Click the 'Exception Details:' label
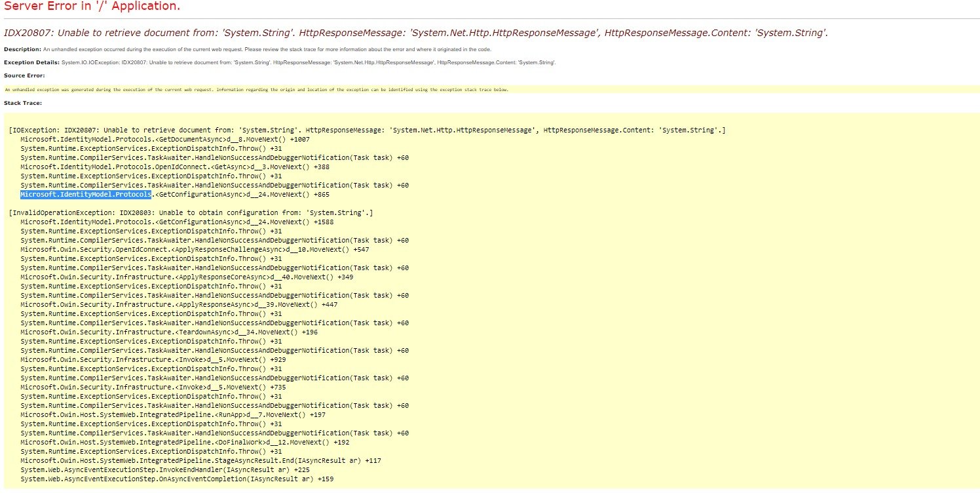Viewport: 980px width, 497px height. click(31, 62)
